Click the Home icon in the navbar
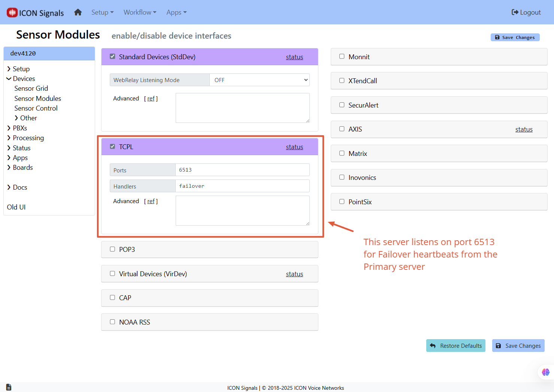This screenshot has width=554, height=392. pyautogui.click(x=78, y=12)
